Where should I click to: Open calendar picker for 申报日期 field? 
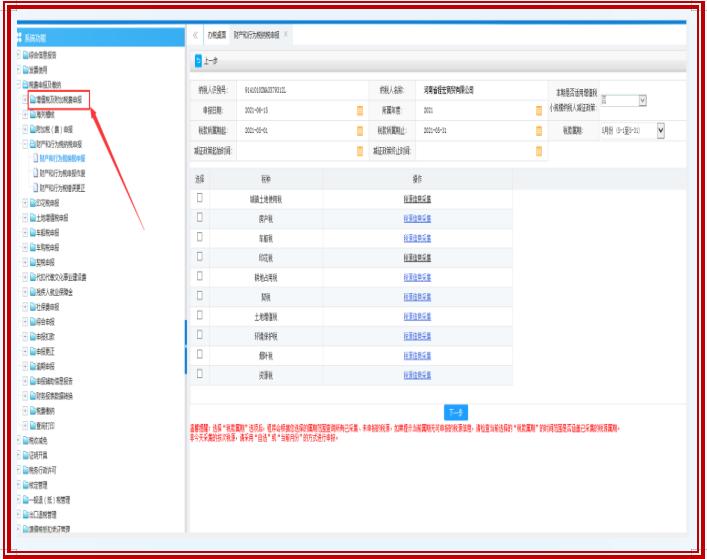point(360,110)
